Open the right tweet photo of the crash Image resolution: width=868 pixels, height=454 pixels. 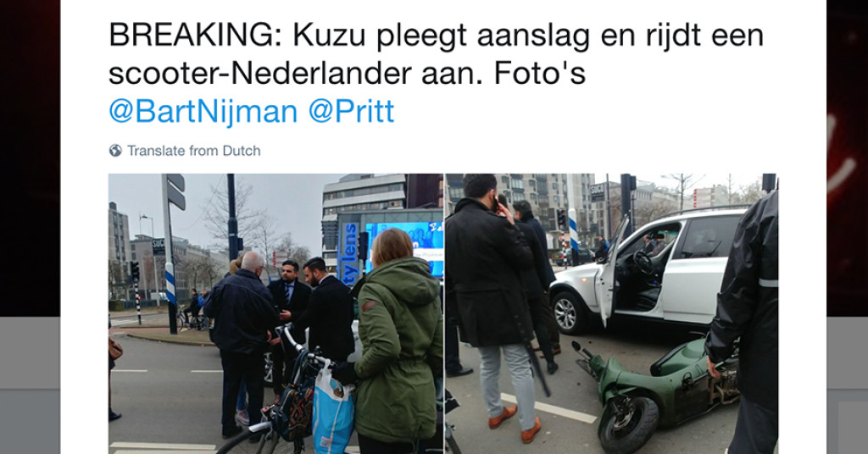click(x=612, y=313)
